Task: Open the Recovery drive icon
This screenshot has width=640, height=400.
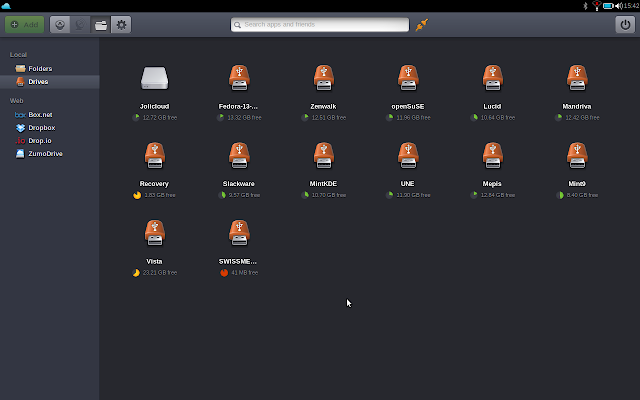Action: click(x=153, y=156)
